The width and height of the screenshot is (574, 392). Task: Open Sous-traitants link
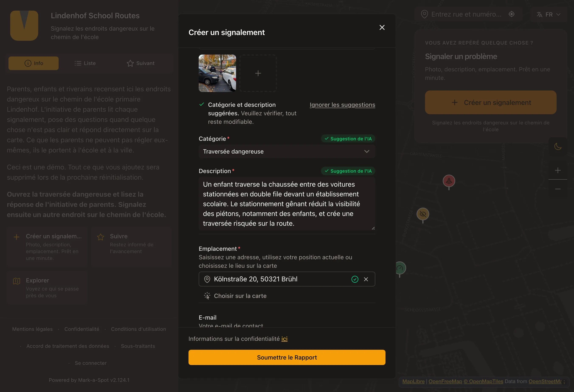point(138,346)
